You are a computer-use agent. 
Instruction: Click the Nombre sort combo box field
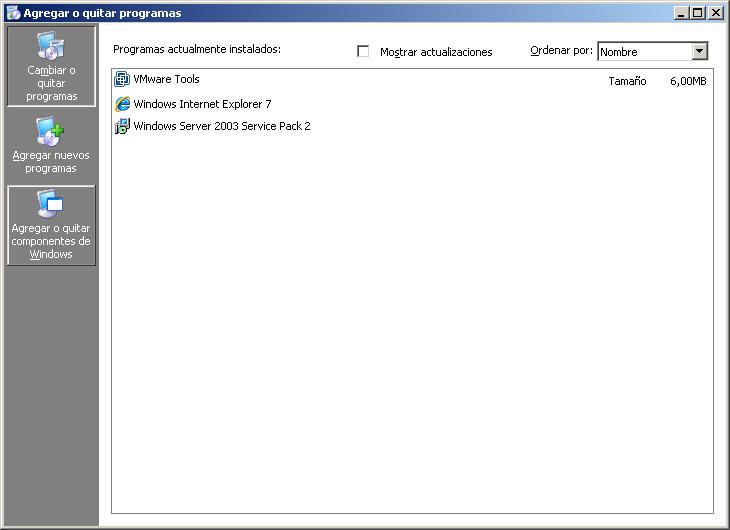[x=643, y=52]
